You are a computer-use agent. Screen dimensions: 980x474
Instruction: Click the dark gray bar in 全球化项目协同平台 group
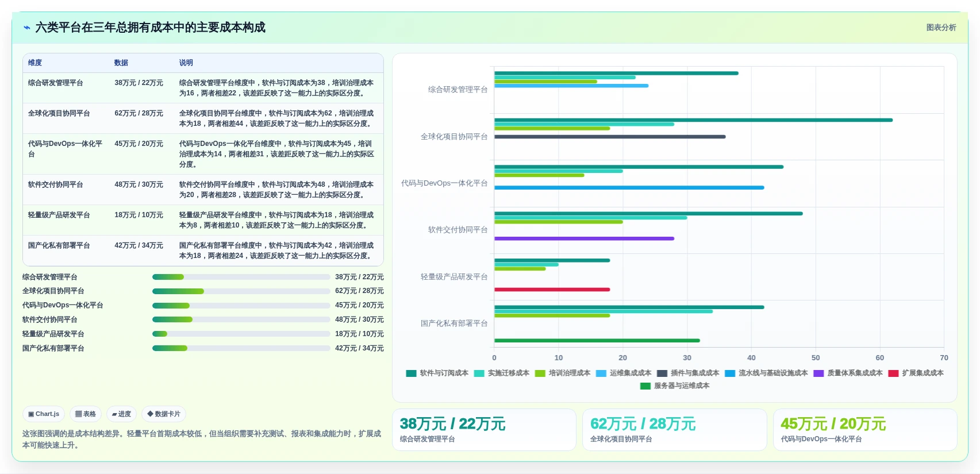(610, 137)
